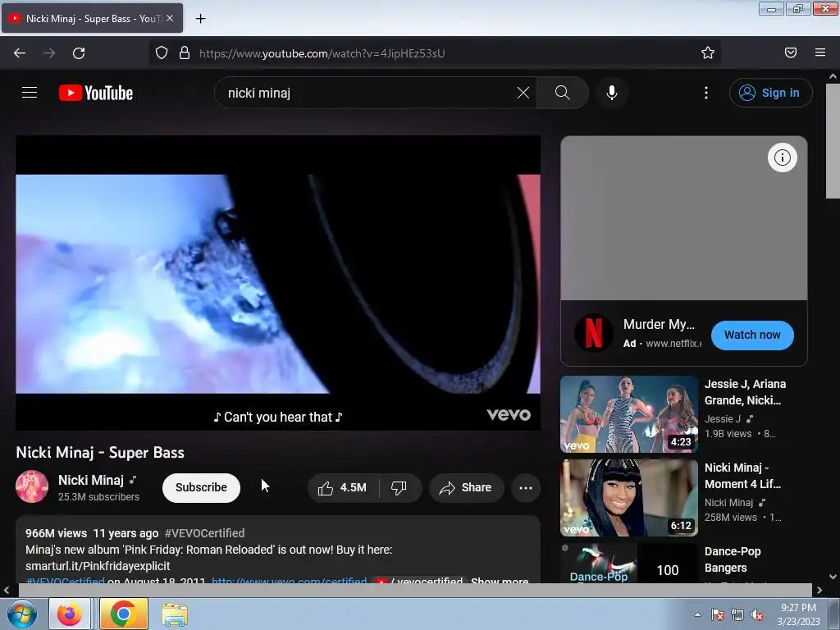
Task: Open the smarturl.it/Pinkfridayexplicit link
Action: (x=98, y=566)
